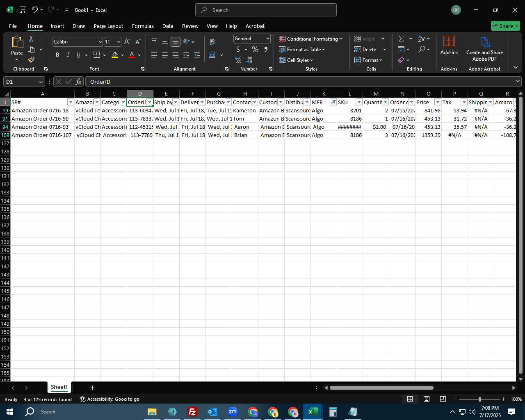
Task: Click the Undo arrow icon
Action: [x=35, y=10]
